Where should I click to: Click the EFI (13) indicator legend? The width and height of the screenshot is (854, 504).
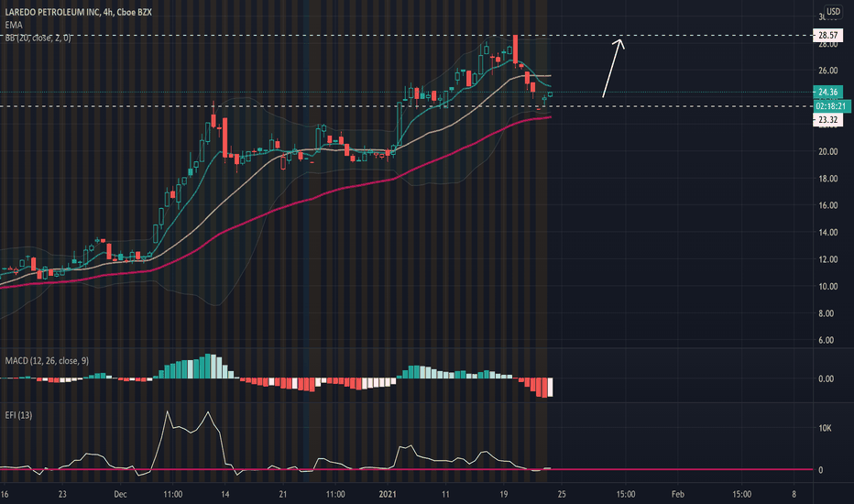tap(18, 415)
